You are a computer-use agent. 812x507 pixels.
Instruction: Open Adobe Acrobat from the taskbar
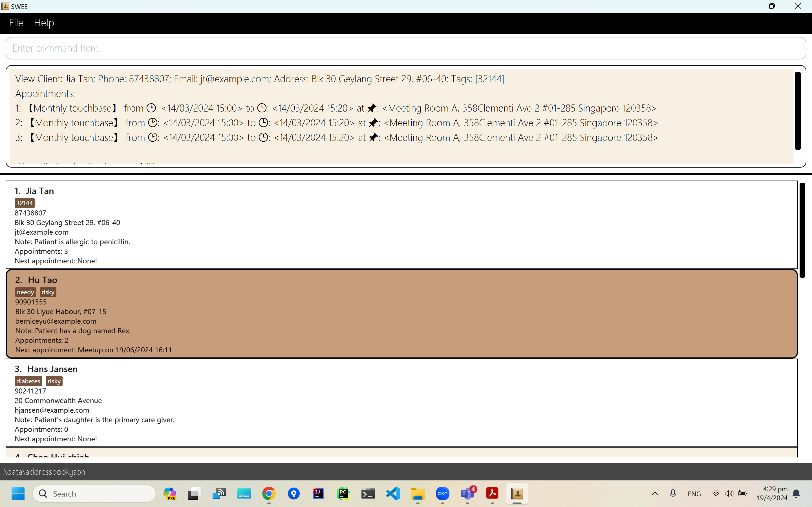492,493
